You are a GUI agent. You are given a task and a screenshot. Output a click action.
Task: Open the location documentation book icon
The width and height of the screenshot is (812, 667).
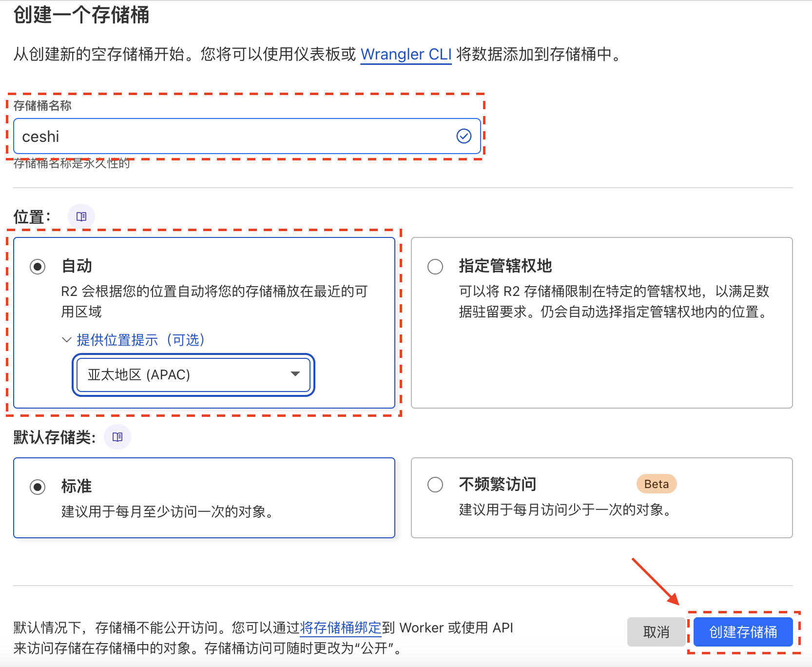[x=81, y=216]
